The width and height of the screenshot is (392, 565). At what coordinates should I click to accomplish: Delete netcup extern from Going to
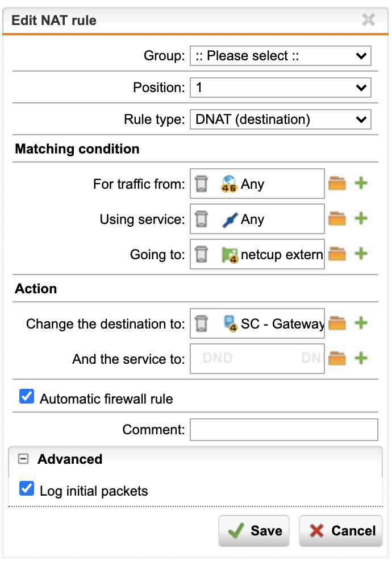click(202, 254)
